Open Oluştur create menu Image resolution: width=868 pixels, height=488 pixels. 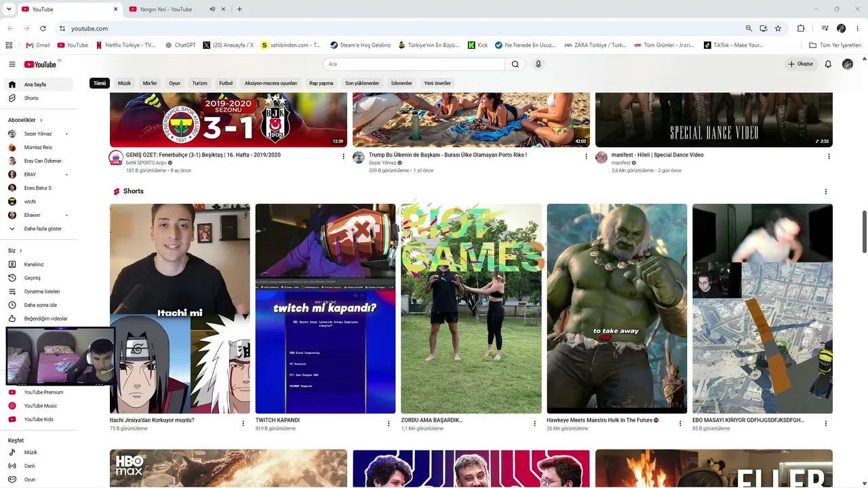point(801,64)
